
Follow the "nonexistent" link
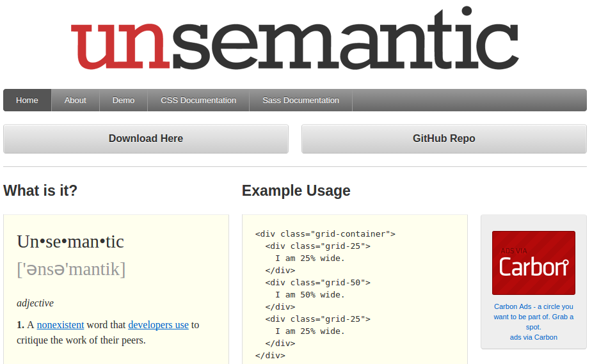point(60,325)
